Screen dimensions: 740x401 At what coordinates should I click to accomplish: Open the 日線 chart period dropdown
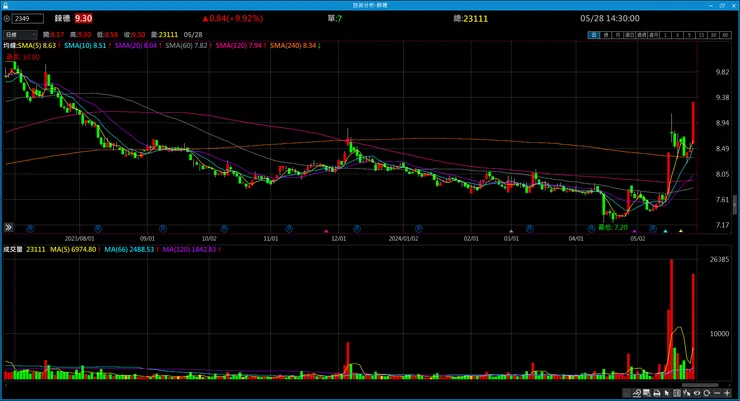tap(20, 35)
